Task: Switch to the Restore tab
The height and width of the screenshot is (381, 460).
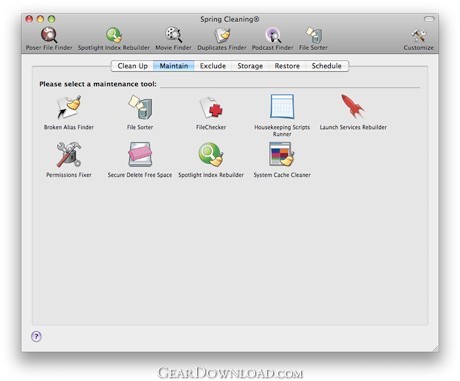Action: tap(287, 66)
